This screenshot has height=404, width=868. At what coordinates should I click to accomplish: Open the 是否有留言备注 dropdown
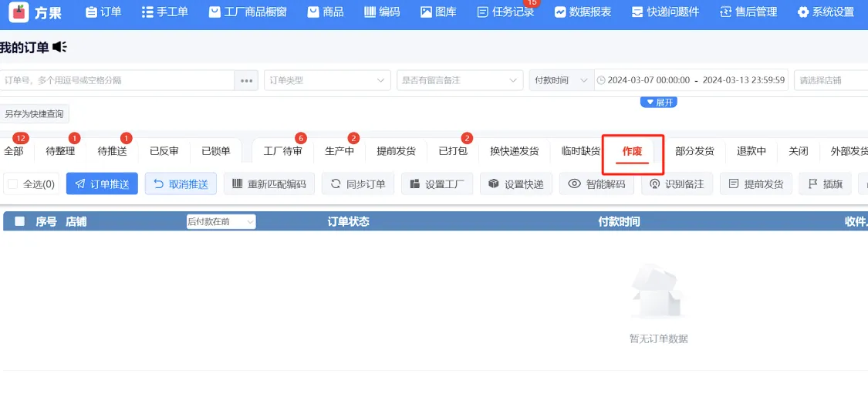click(460, 80)
